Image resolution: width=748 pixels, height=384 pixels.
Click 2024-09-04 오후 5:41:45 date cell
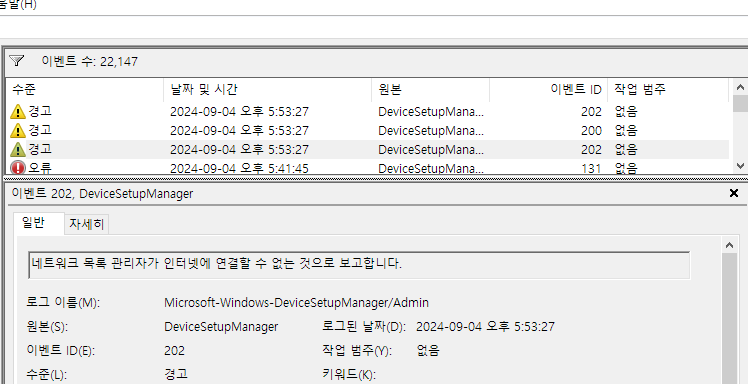point(239,168)
